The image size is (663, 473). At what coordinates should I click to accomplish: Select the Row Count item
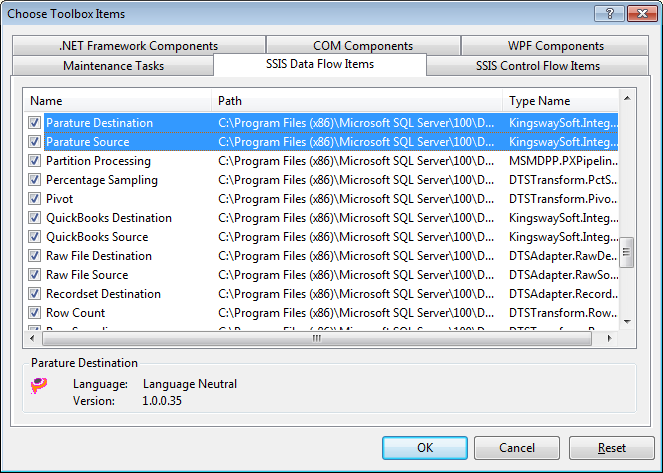coord(75,313)
